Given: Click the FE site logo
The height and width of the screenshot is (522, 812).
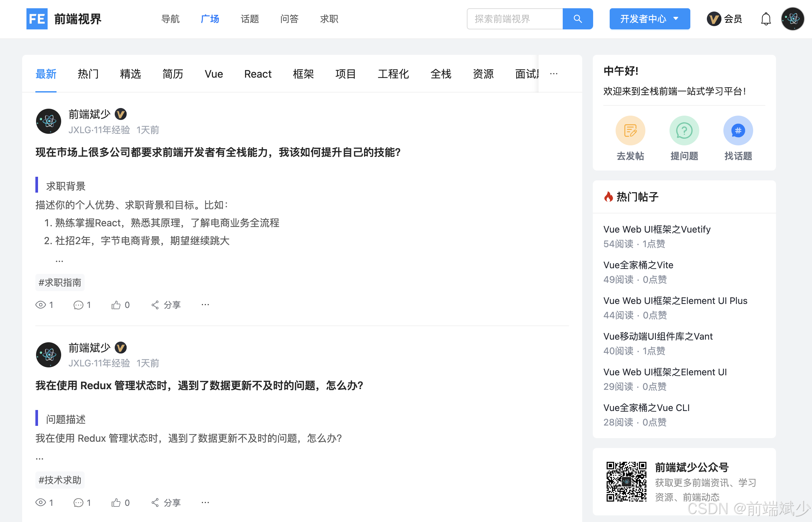Looking at the screenshot, I should [37, 19].
